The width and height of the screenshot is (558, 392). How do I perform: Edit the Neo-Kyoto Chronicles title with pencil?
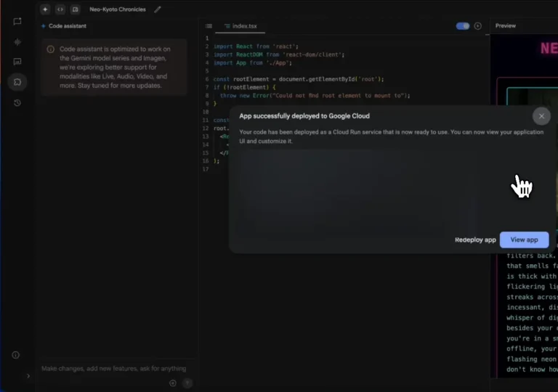[x=158, y=9]
